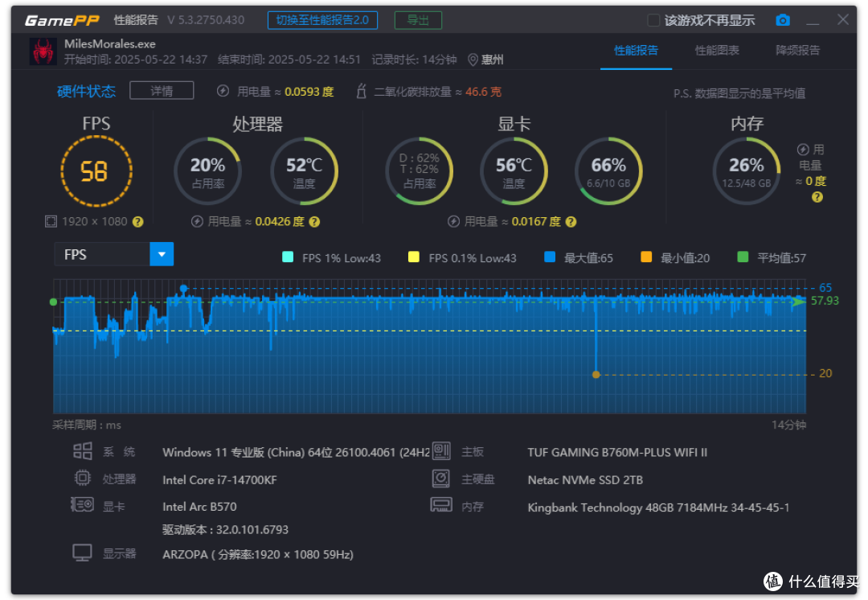Click the hard disk icon beside 主硬盘
Screen dimensions: 868x600
(441, 478)
